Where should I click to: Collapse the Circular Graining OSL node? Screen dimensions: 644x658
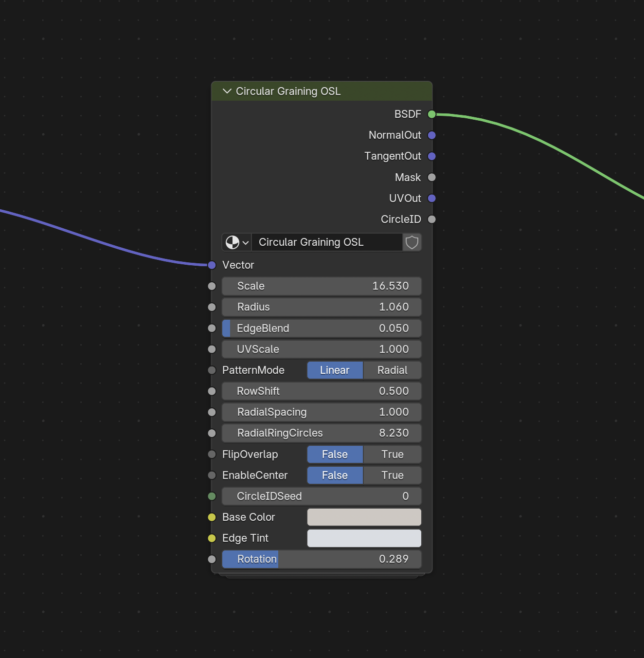(227, 91)
